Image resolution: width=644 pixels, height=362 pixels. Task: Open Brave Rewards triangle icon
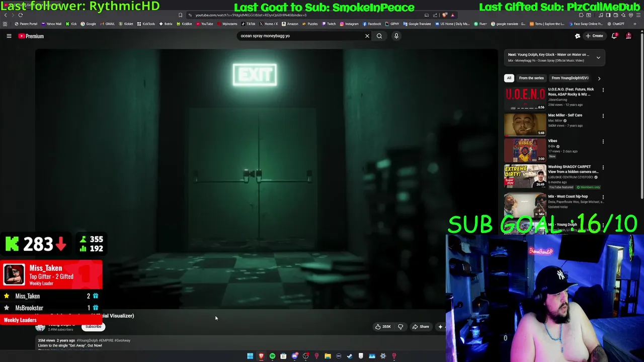click(452, 15)
